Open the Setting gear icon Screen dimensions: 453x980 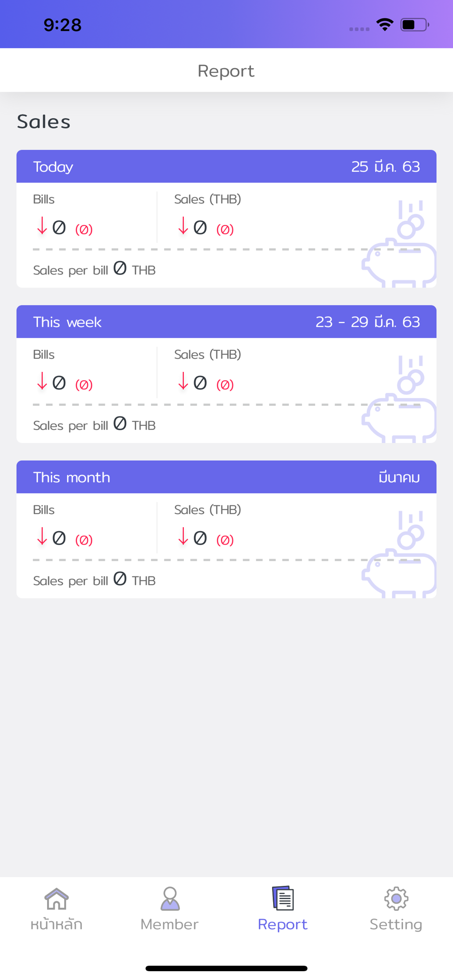(x=396, y=898)
